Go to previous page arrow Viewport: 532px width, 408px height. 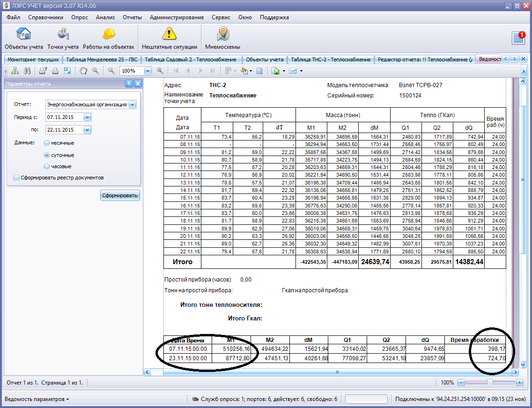pos(188,71)
